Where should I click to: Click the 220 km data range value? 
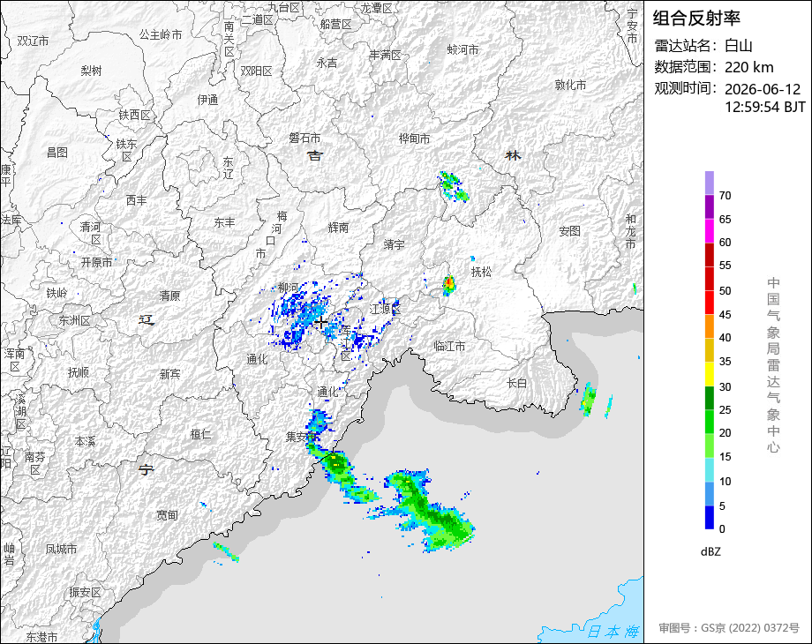click(748, 67)
